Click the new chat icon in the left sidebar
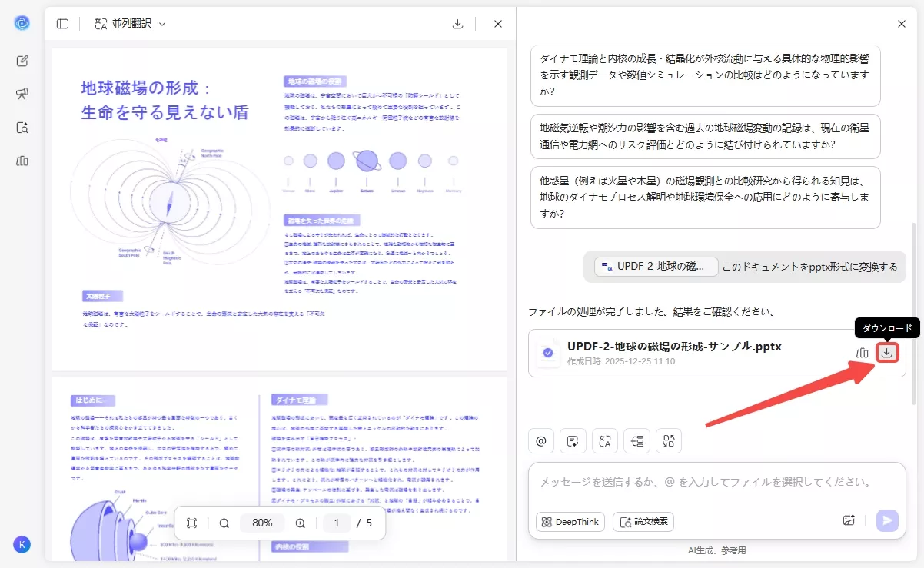Viewport: 924px width, 568px height. tap(22, 61)
